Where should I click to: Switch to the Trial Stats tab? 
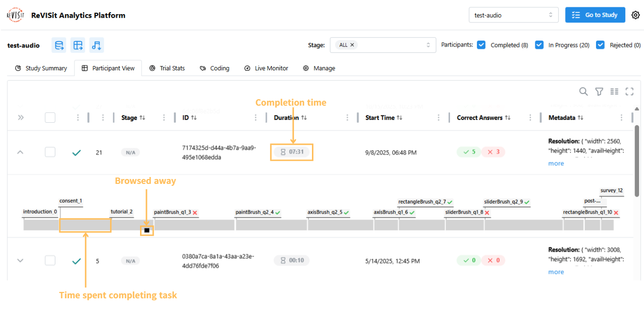[167, 68]
